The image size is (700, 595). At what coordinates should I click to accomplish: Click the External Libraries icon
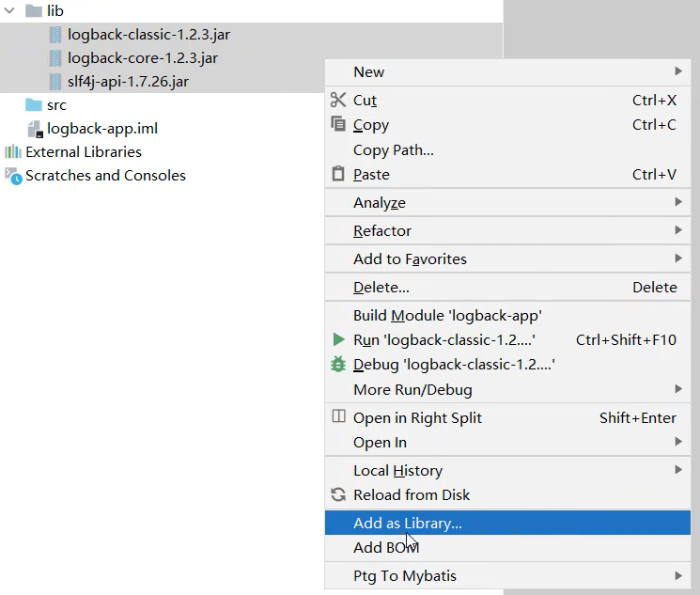[x=12, y=151]
